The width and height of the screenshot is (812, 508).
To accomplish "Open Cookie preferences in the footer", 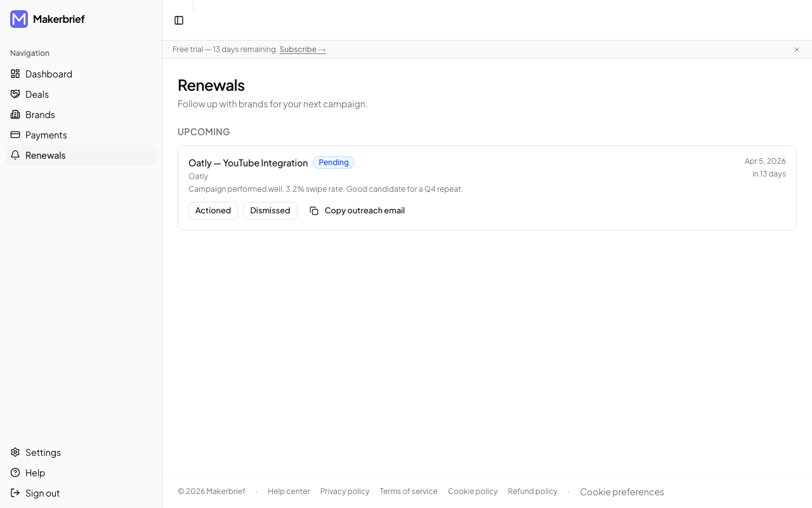I will 622,491.
